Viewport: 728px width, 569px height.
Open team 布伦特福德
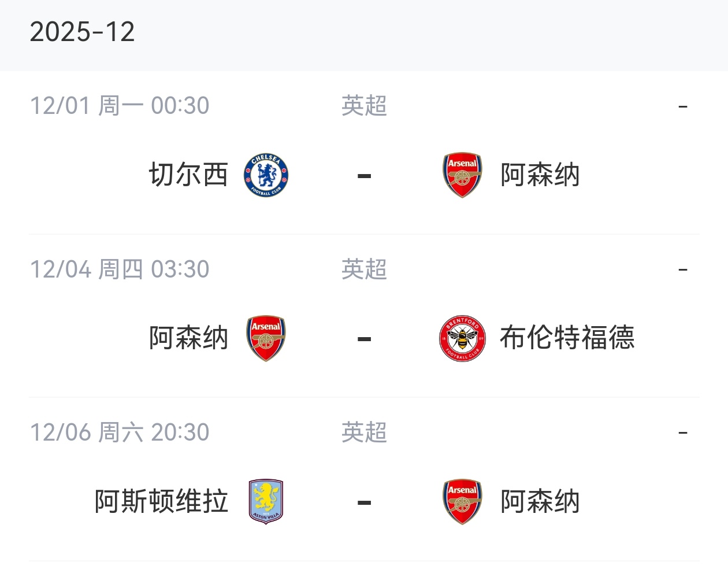click(x=567, y=338)
